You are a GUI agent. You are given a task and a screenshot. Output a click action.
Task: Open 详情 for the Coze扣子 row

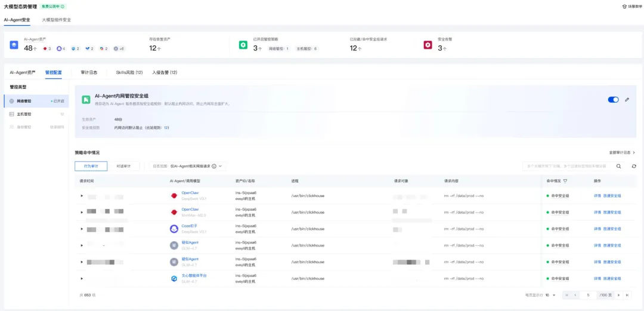597,229
